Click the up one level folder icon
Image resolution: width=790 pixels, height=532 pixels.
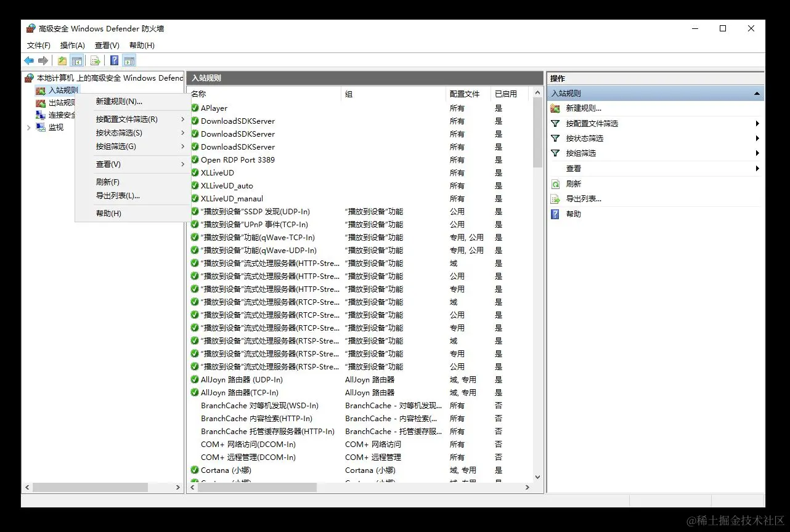pyautogui.click(x=62, y=60)
